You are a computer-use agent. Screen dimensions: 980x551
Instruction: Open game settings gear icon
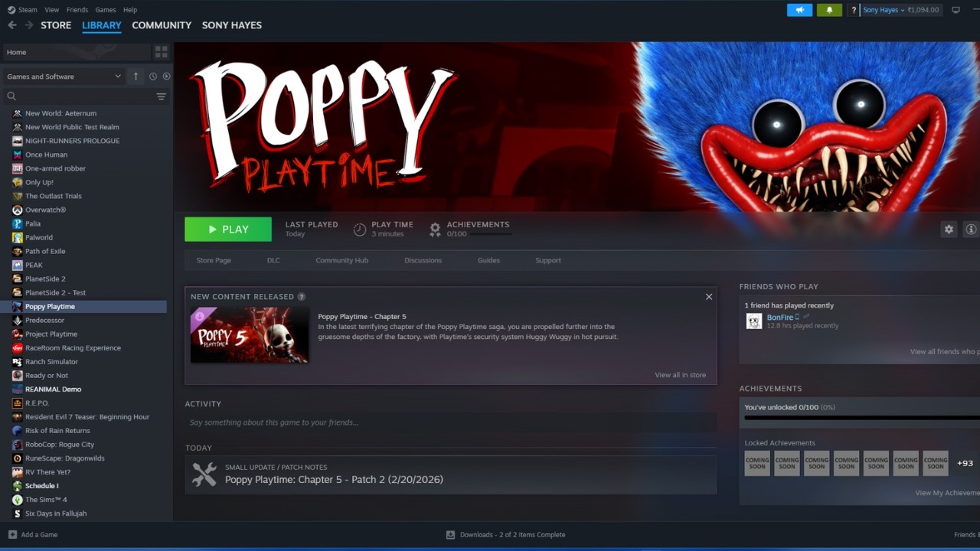[949, 229]
